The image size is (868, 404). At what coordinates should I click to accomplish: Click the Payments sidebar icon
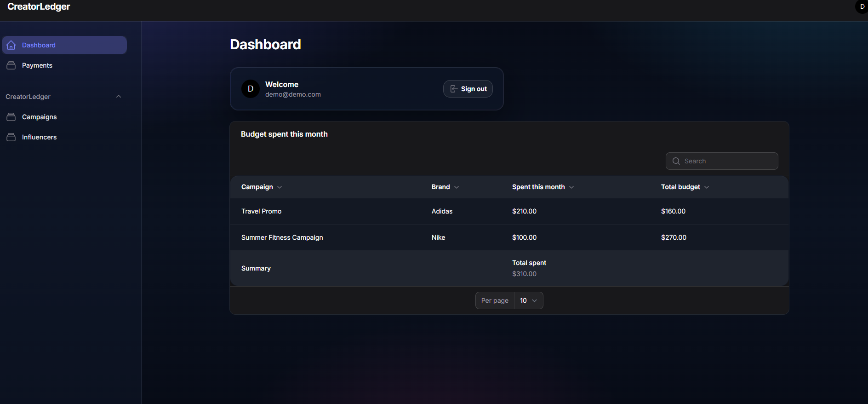pos(11,65)
